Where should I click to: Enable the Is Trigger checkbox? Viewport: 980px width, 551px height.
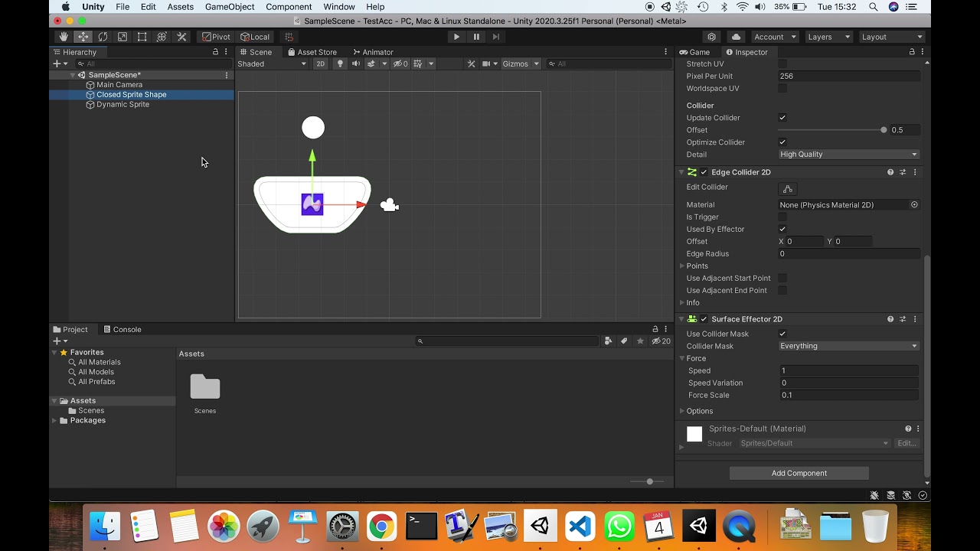(x=782, y=217)
